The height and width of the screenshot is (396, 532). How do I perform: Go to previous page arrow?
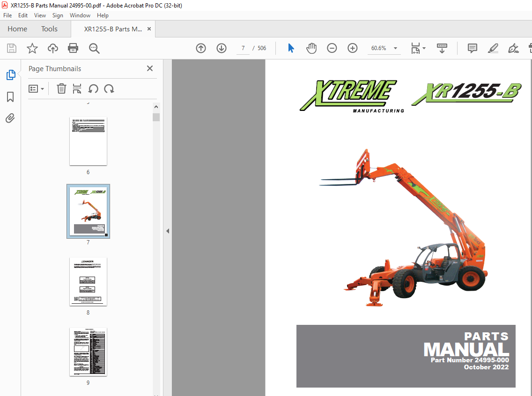point(201,48)
